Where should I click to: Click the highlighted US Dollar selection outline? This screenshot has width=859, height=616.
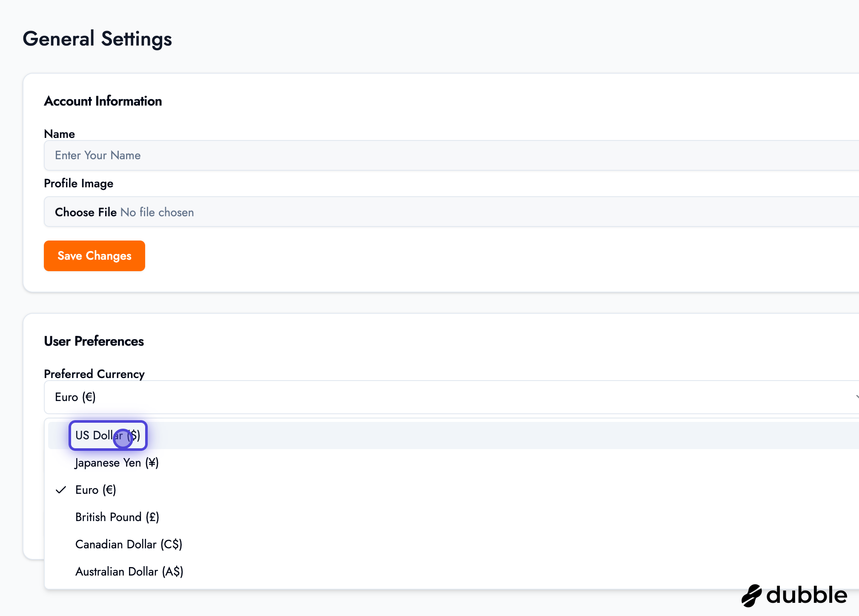[108, 435]
